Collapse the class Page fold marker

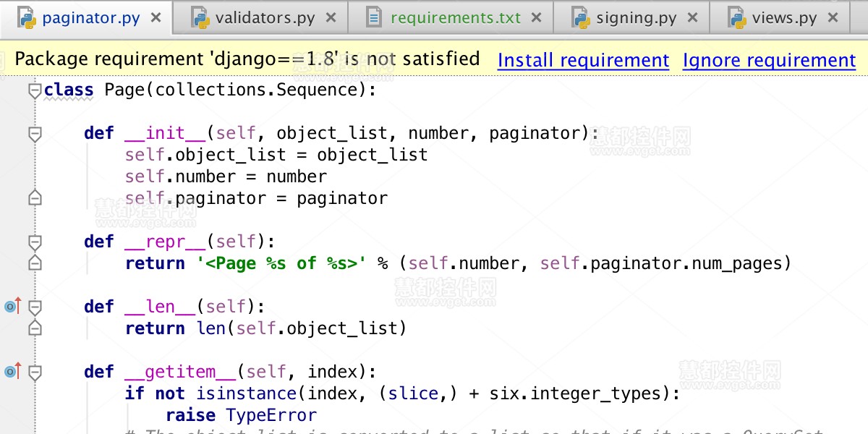[34, 90]
